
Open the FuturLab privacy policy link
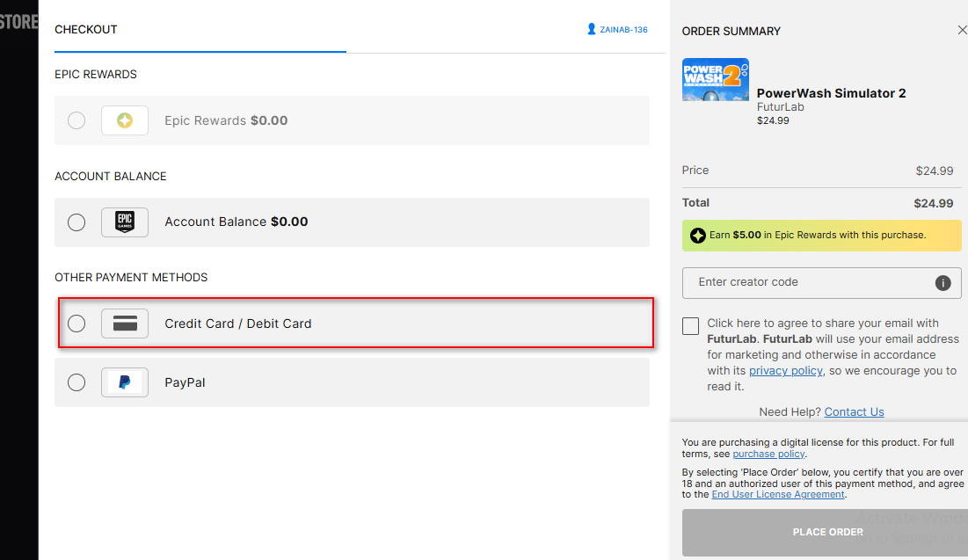(785, 371)
